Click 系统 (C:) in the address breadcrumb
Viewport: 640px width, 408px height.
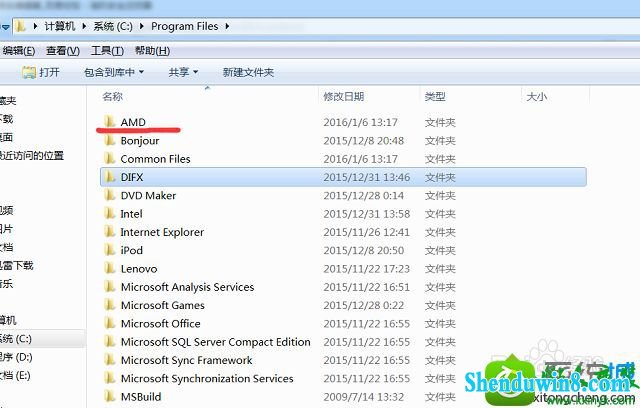tap(113, 27)
